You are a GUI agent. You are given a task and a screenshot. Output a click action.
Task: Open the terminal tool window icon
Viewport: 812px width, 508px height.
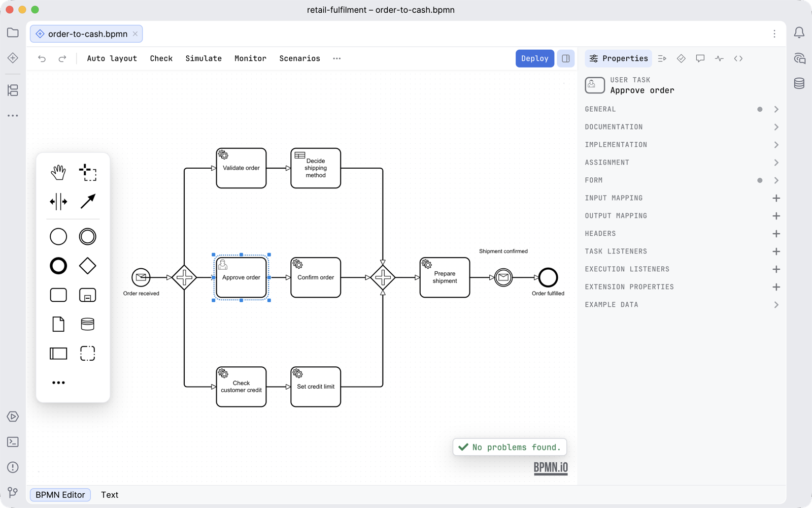[x=13, y=442]
